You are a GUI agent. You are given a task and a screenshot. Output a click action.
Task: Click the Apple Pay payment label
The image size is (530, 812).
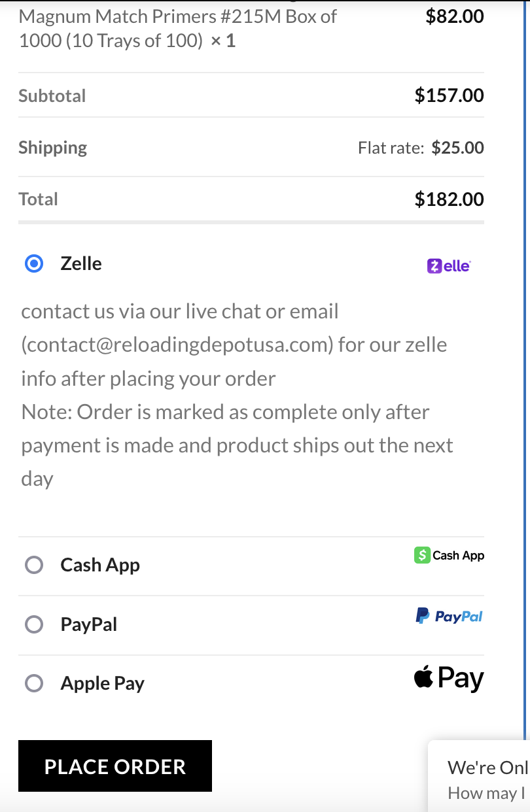(103, 684)
